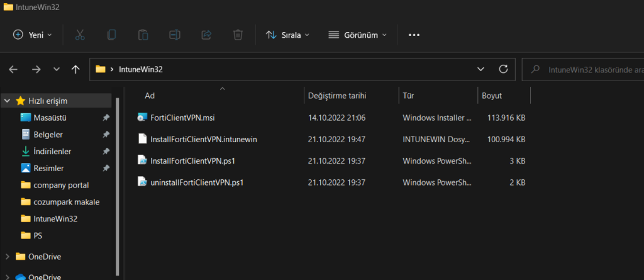
Task: Click the 14.10.2022 21:06 date cell
Action: [x=337, y=118]
